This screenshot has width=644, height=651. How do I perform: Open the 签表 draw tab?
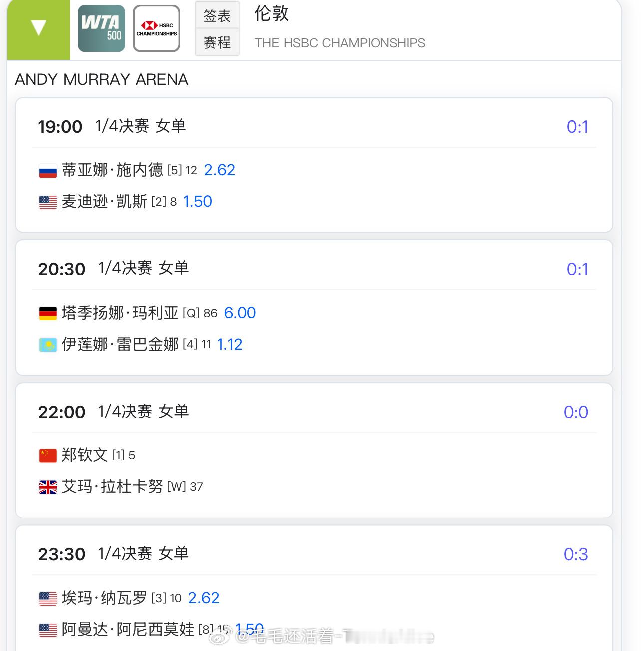click(x=217, y=15)
